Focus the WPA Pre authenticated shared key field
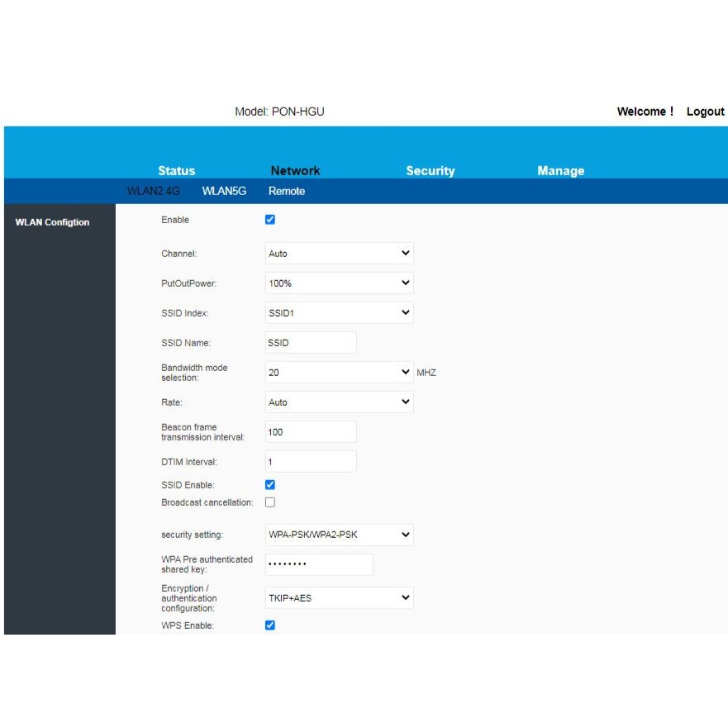The height and width of the screenshot is (728, 728). click(319, 564)
